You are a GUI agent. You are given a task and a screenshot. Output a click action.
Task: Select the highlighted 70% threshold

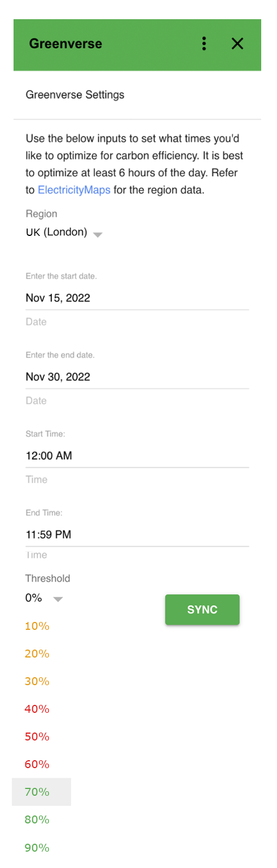tap(41, 792)
